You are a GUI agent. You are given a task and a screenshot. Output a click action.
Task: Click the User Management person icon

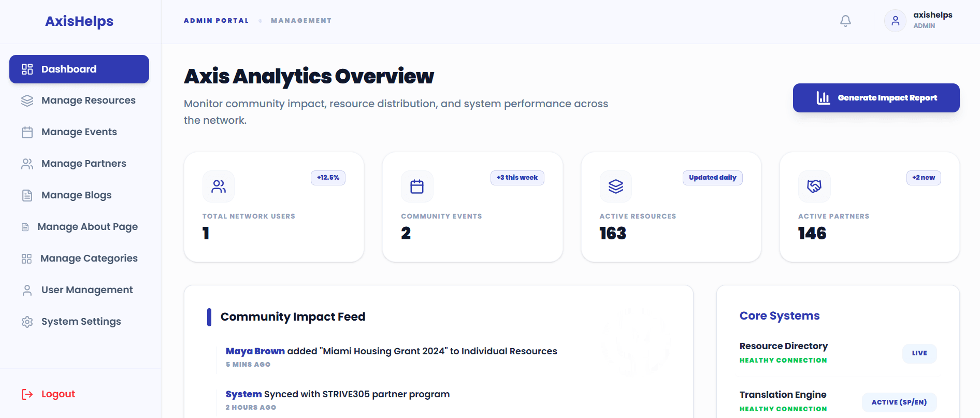coord(27,290)
